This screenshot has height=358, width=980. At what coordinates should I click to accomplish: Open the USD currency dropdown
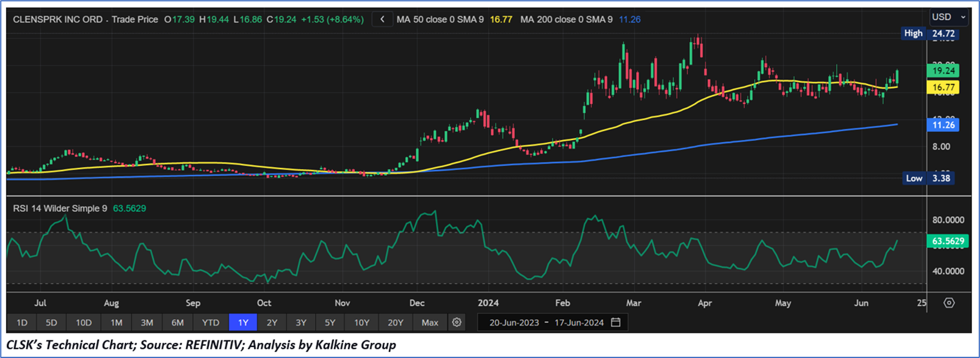pos(948,17)
